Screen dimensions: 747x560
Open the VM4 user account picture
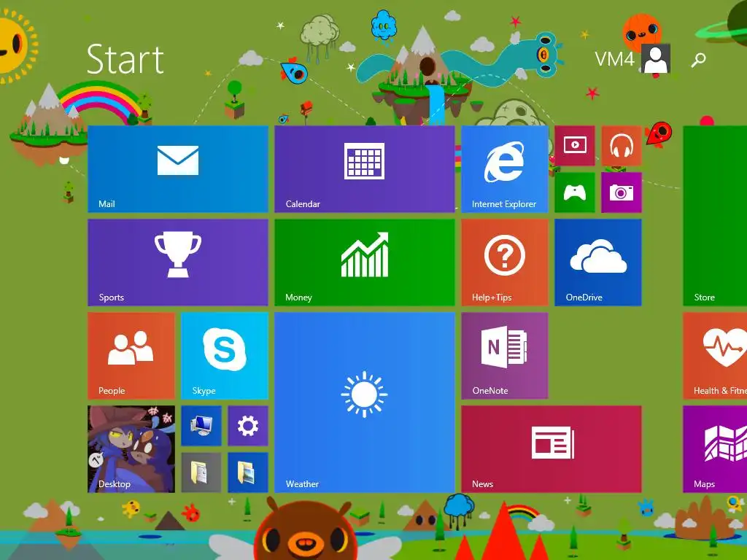click(x=656, y=58)
